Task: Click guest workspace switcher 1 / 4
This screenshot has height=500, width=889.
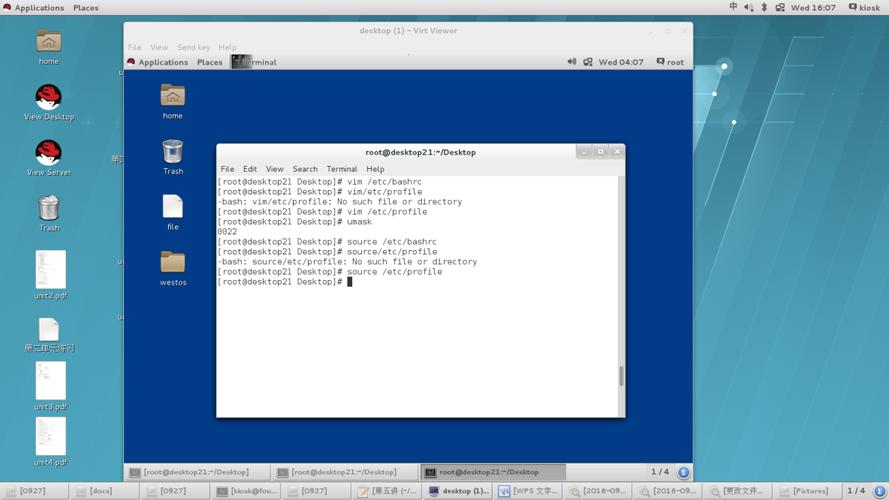Action: (659, 472)
